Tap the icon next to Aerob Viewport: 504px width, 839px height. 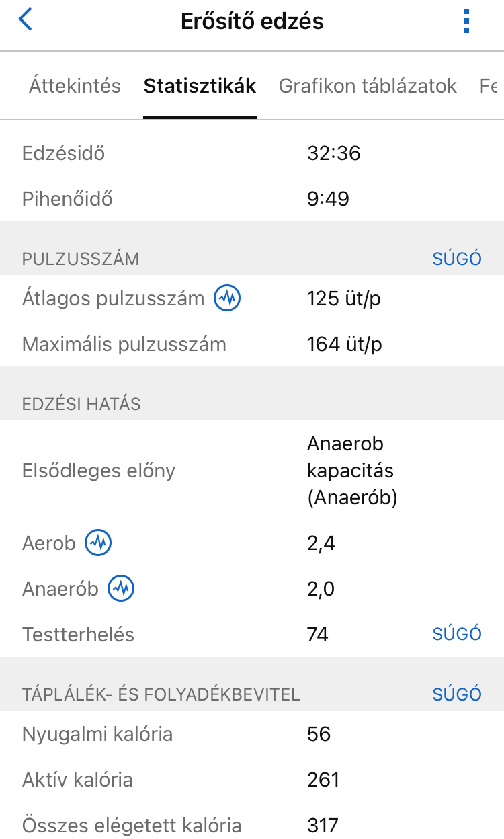point(98,543)
